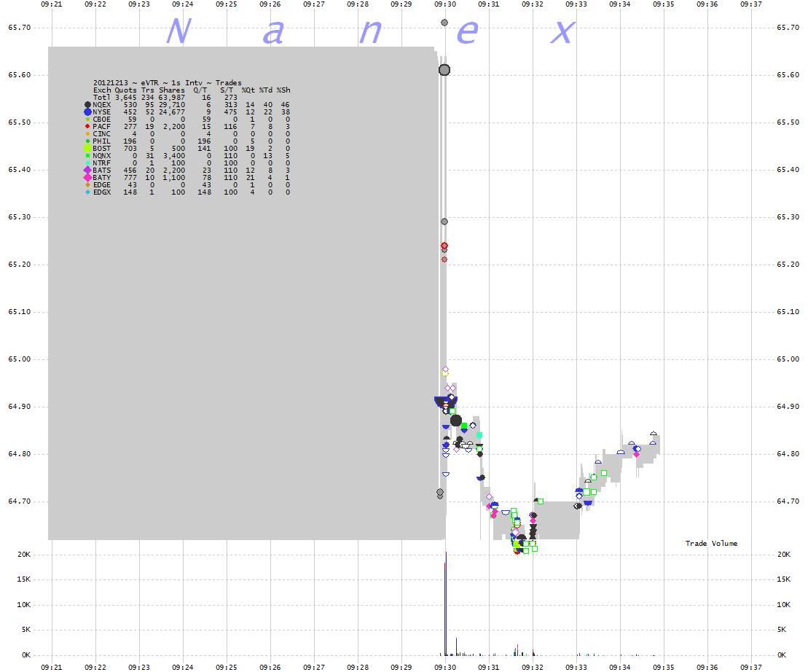Click '09:36' on the bottom time axis

(x=707, y=667)
